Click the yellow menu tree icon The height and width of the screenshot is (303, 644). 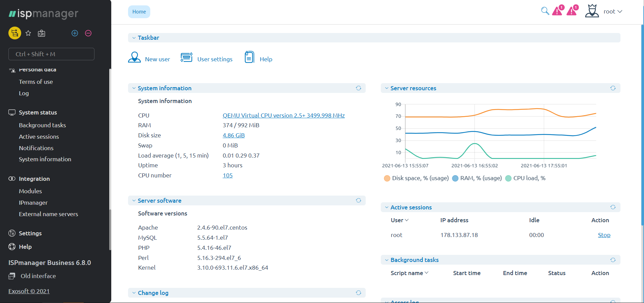coord(14,33)
